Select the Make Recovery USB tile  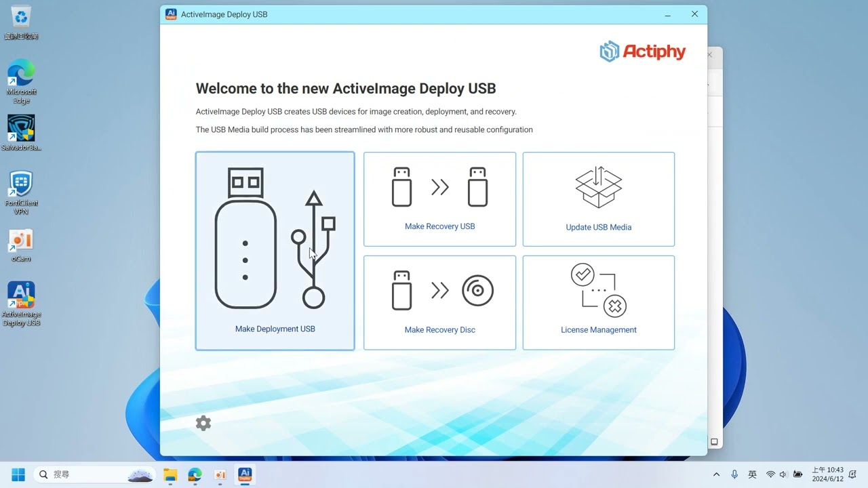(x=439, y=199)
